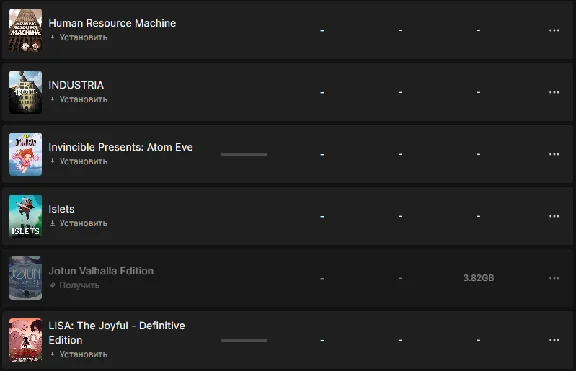The height and width of the screenshot is (371, 576).
Task: Open three-dot menu for Jotun Valhalla Edition
Action: [x=554, y=278]
